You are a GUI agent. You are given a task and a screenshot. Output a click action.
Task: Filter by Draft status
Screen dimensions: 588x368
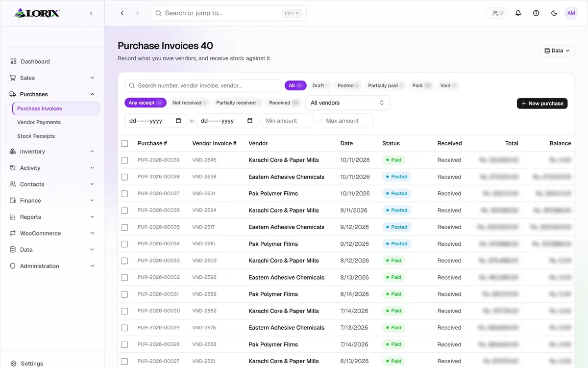(320, 85)
